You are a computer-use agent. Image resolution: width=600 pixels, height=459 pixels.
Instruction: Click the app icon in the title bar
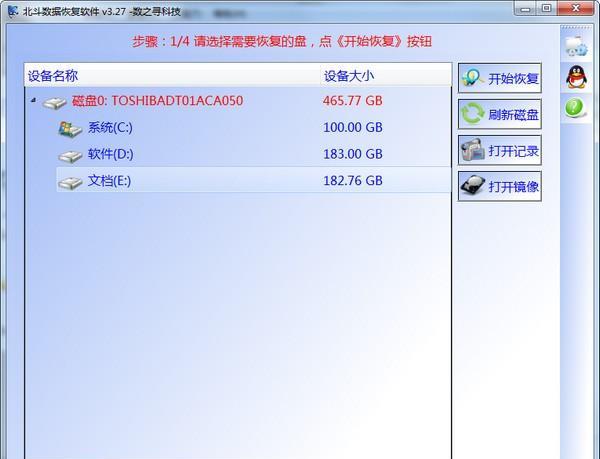coord(13,11)
